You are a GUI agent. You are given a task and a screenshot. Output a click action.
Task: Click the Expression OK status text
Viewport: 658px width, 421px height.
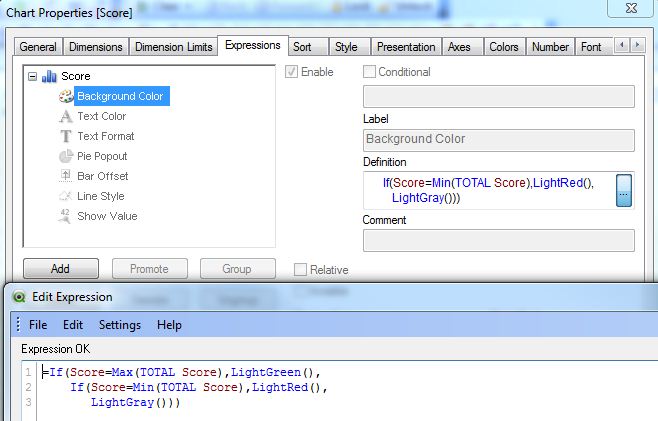click(55, 349)
